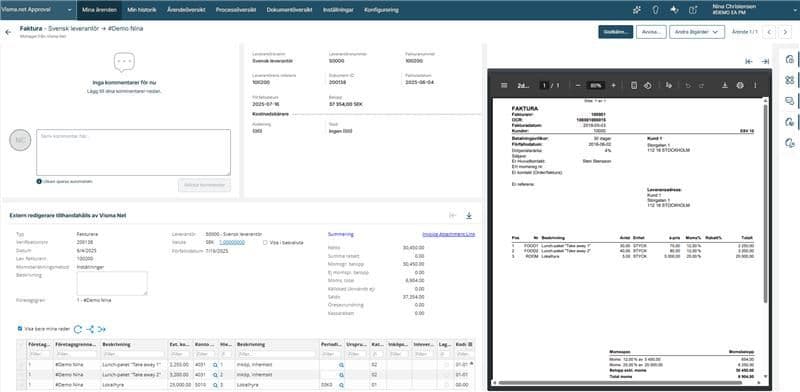Check the 'Visa i basvaluta' checkbox
The width and height of the screenshot is (800, 392).
[265, 242]
